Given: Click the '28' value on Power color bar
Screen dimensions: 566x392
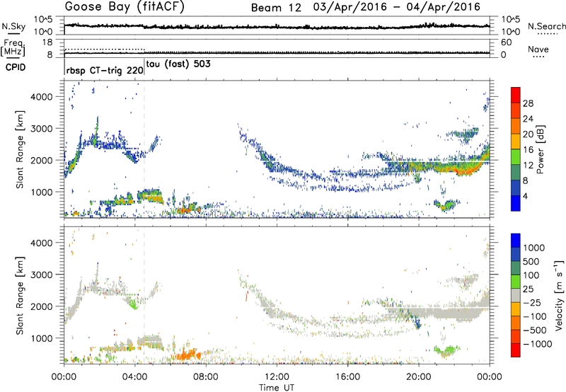Looking at the screenshot, I should pyautogui.click(x=528, y=103).
